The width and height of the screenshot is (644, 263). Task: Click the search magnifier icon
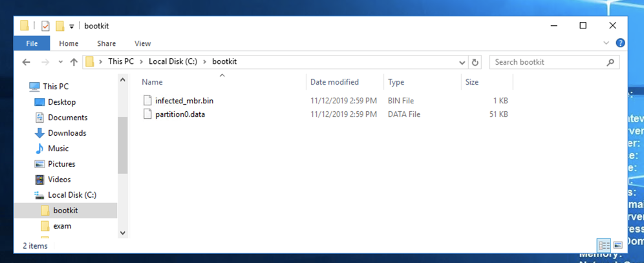click(610, 63)
